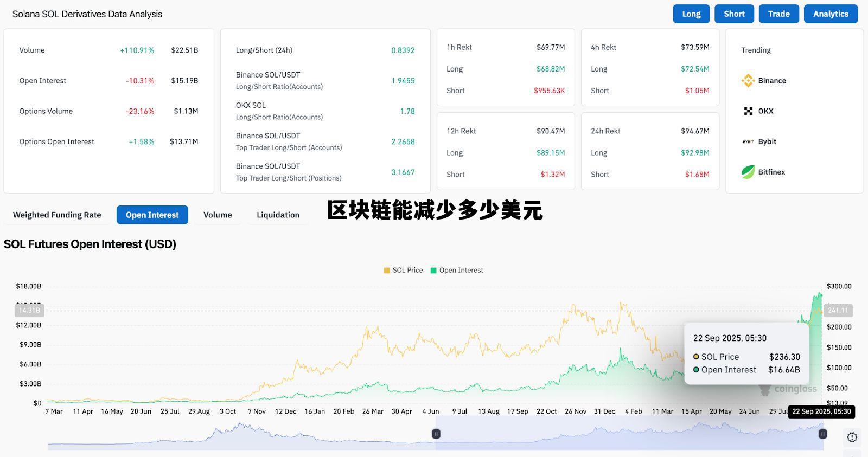Click the Binance logo icon in Trending
This screenshot has height=457, width=868.
(748, 81)
